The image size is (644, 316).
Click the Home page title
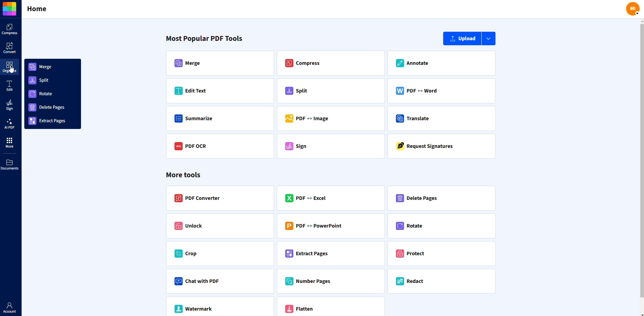[x=37, y=9]
